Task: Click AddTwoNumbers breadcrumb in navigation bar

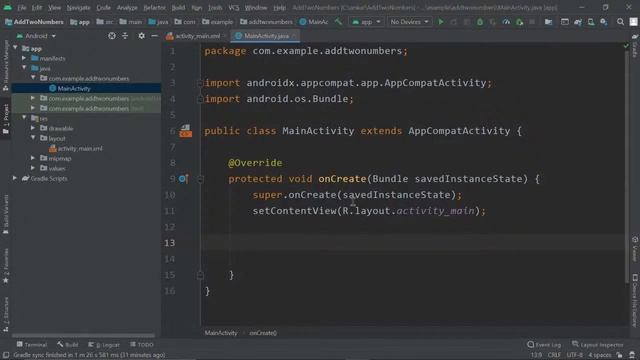Action: pos(34,22)
